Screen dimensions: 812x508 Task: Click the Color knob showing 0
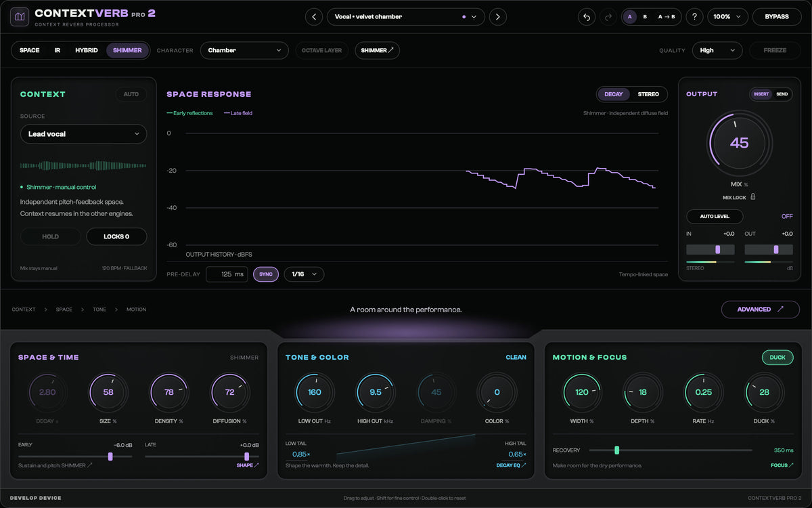(497, 392)
